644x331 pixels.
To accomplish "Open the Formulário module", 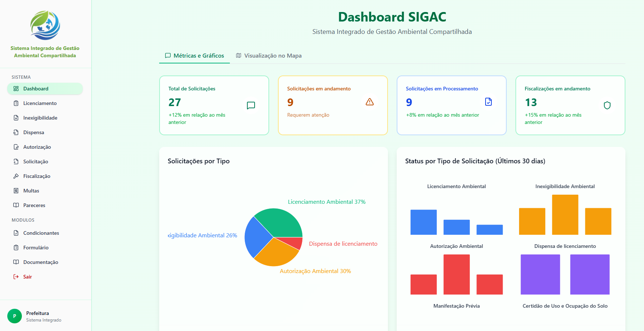I will (36, 248).
